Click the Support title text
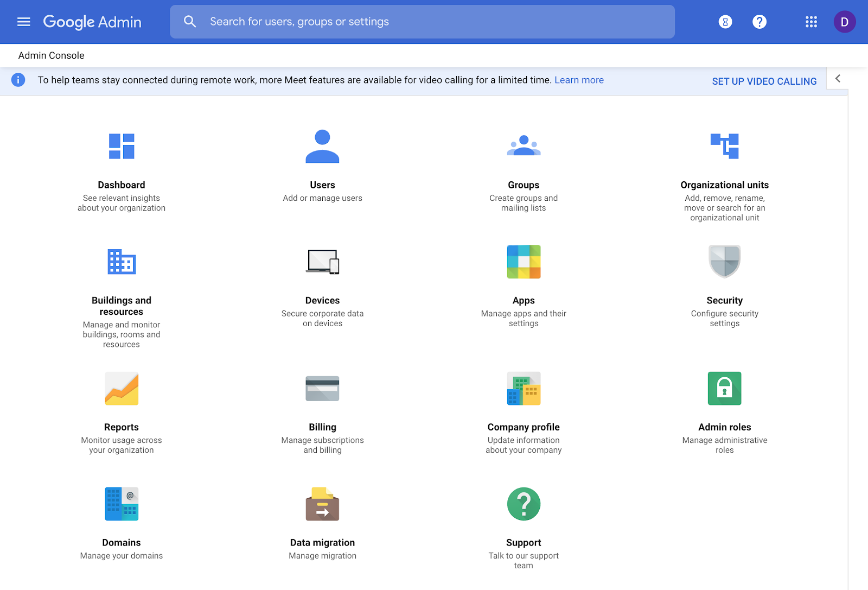The height and width of the screenshot is (590, 868). pos(524,542)
